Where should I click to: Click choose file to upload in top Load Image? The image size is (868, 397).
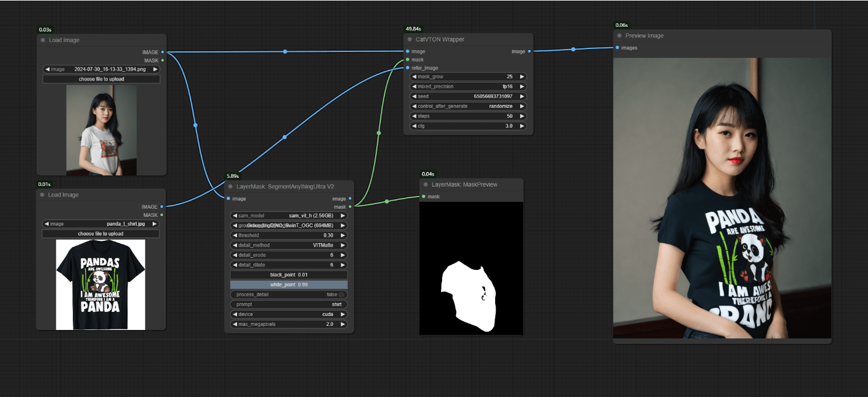[x=101, y=79]
